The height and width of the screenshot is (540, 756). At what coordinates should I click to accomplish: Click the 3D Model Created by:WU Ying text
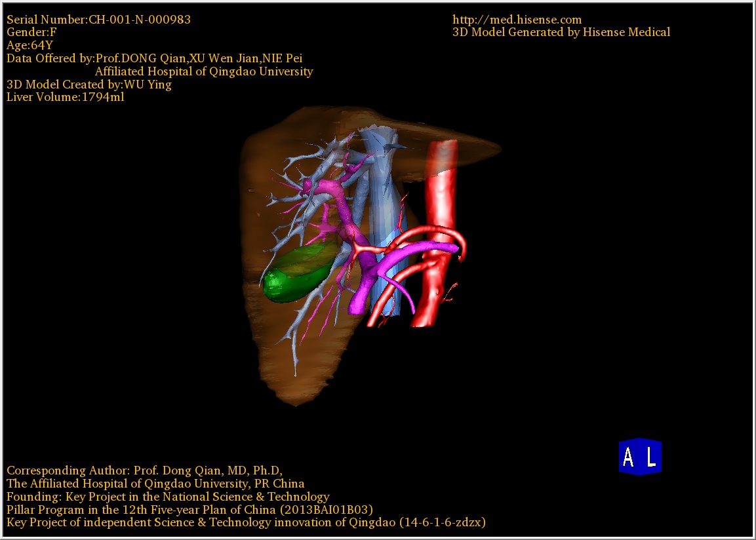(89, 85)
